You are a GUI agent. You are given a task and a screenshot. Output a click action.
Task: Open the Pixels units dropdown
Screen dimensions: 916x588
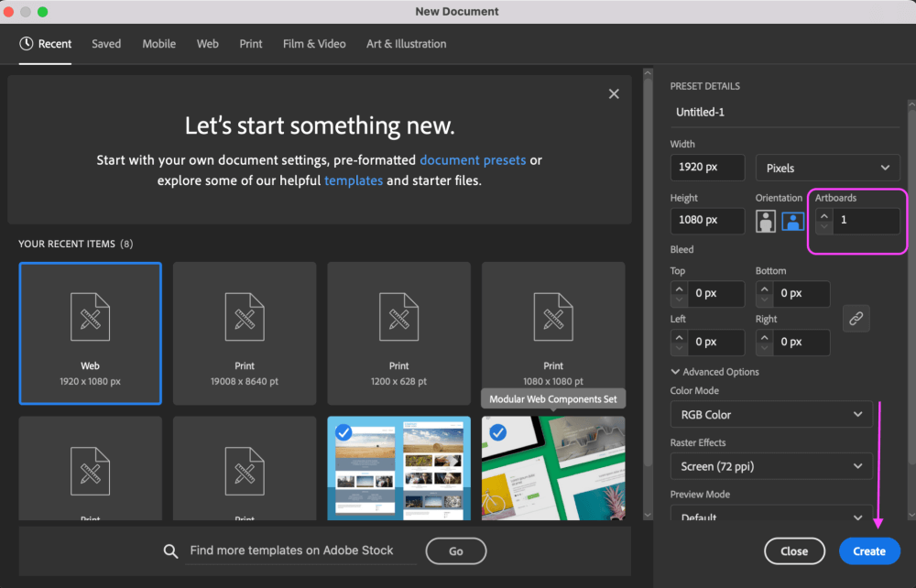(827, 168)
